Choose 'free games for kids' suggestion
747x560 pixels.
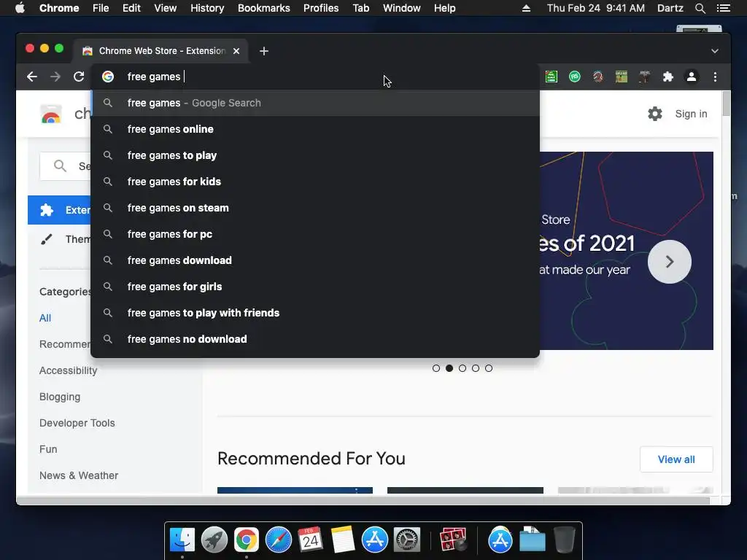[315, 182]
